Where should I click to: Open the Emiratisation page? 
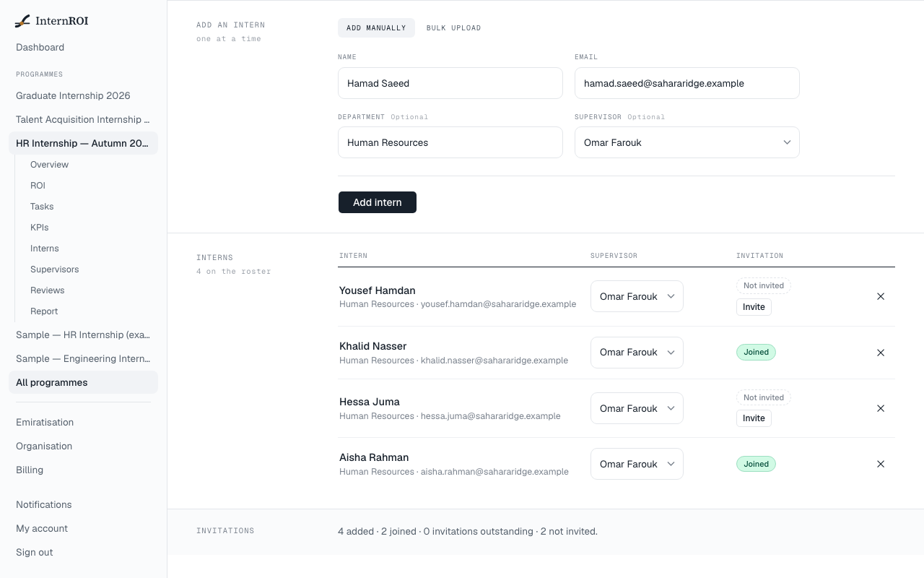[83, 423]
